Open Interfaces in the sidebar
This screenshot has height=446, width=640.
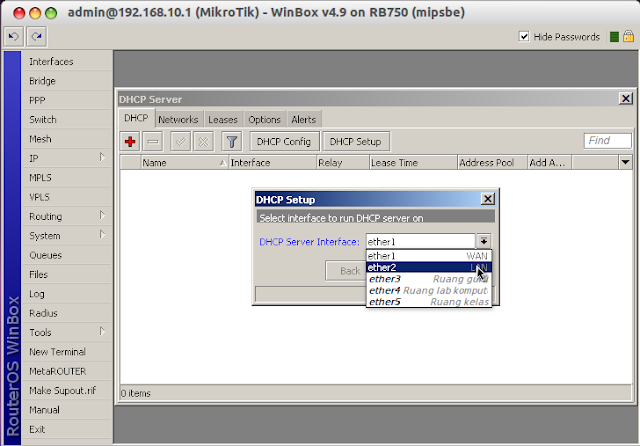click(x=67, y=62)
